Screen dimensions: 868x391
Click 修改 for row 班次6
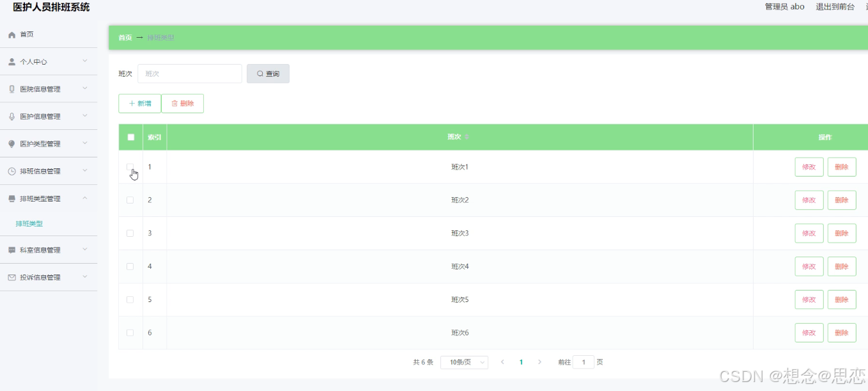809,333
